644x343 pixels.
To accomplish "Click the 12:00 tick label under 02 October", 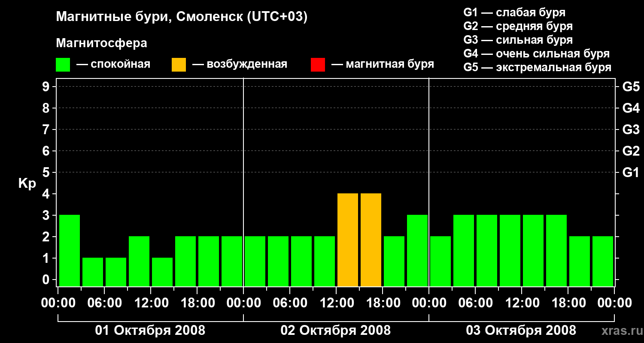I will click(336, 303).
